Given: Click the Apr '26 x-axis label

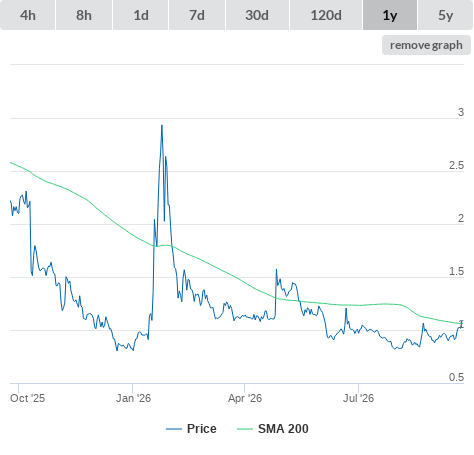Looking at the screenshot, I should pyautogui.click(x=245, y=398).
